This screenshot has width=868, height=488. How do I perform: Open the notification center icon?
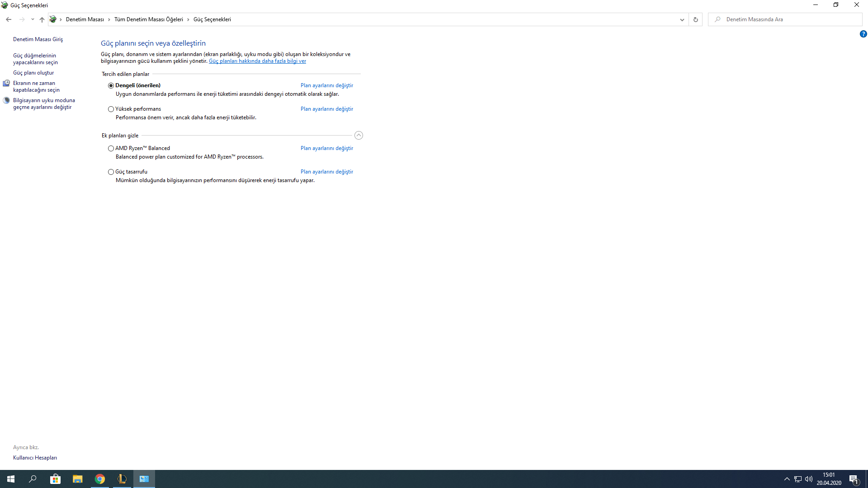854,479
